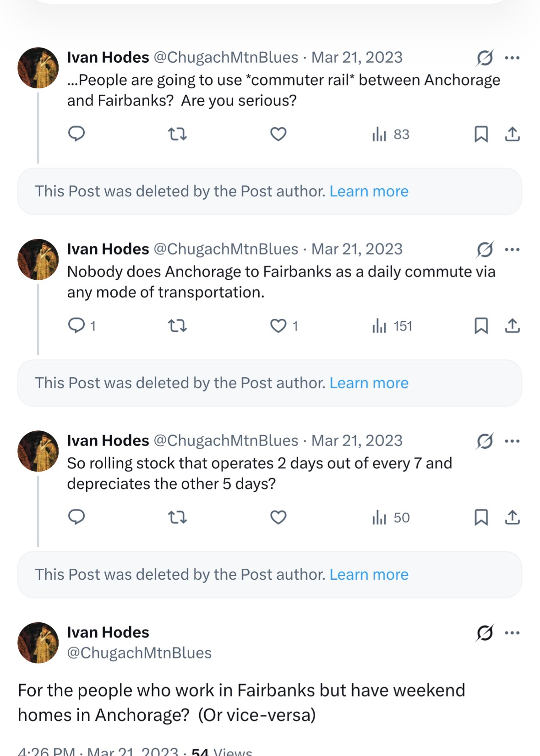Open more options on commuter rail post
The image size is (540, 756).
click(512, 58)
